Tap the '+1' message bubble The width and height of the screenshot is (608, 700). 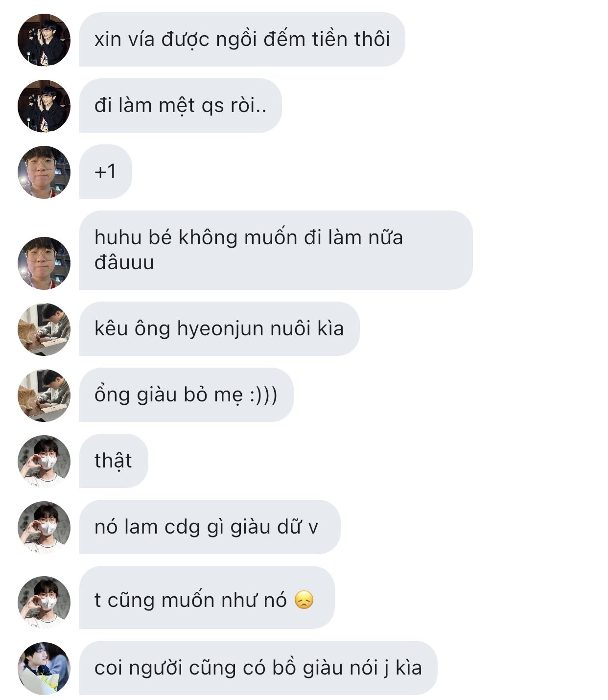coord(106,171)
